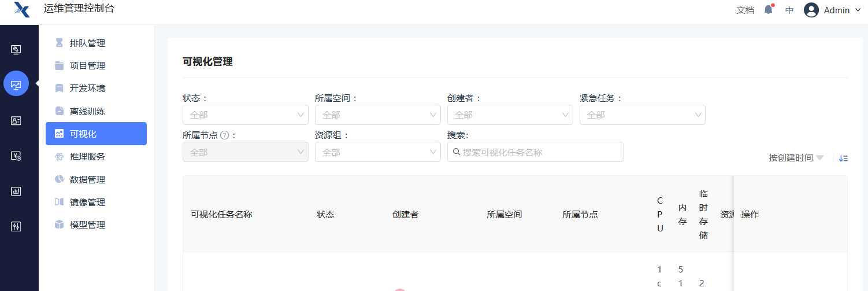Go to 推理服务 menu item

96,156
